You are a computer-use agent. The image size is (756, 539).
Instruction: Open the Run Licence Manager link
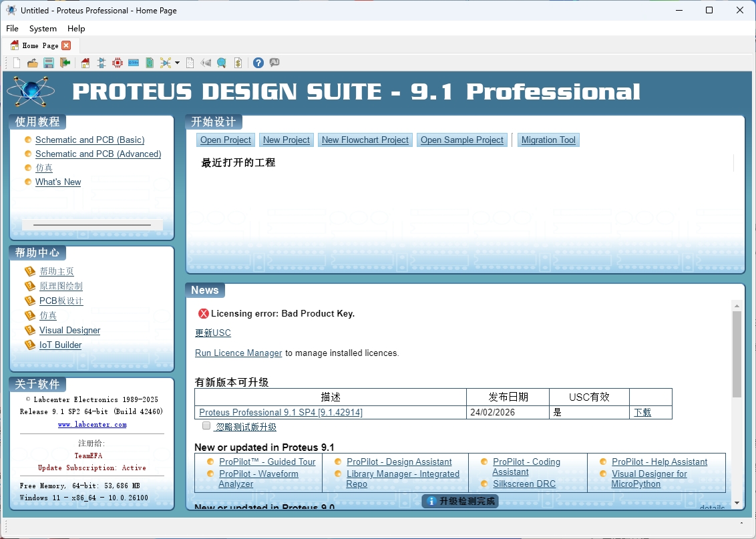click(x=238, y=353)
